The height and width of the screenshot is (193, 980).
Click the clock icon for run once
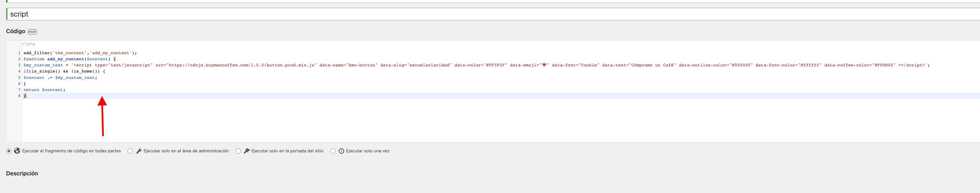(x=342, y=151)
